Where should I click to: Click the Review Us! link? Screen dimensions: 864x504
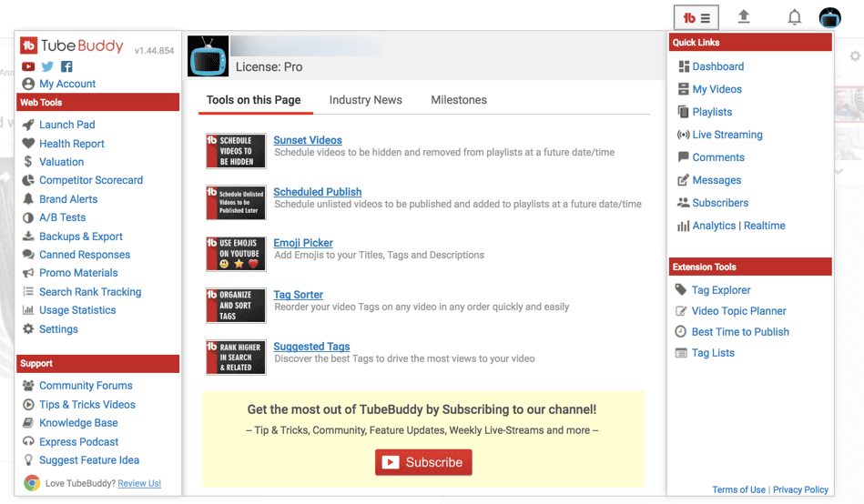[x=139, y=483]
